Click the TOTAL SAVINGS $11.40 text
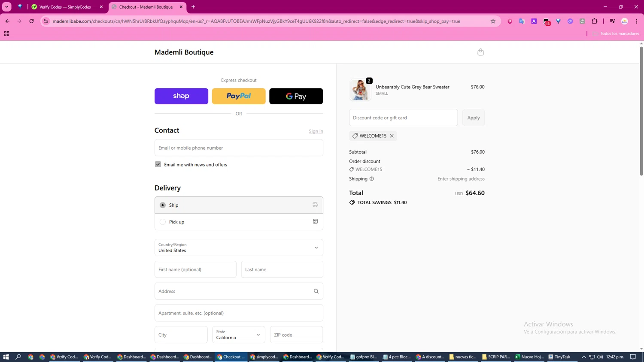 coord(382,202)
